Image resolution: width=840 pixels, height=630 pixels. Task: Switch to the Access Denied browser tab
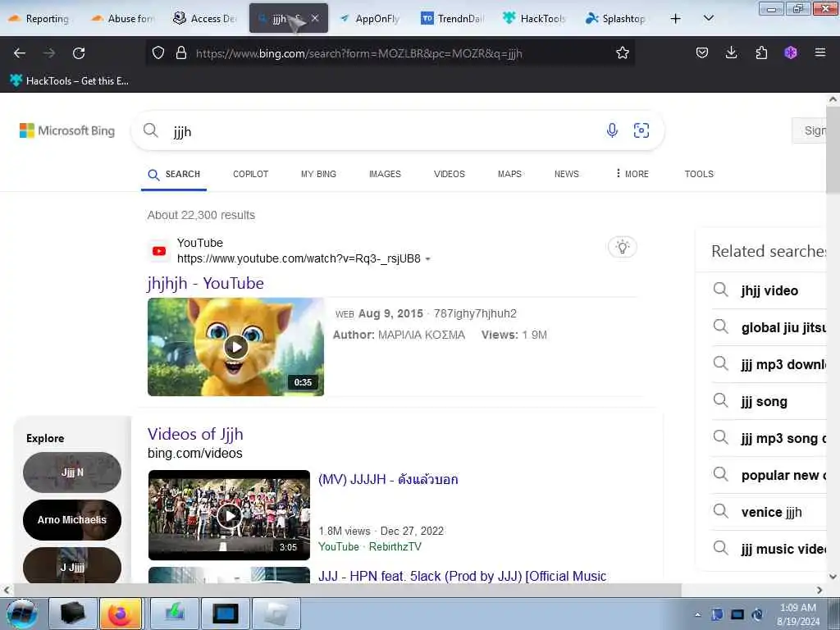point(205,19)
